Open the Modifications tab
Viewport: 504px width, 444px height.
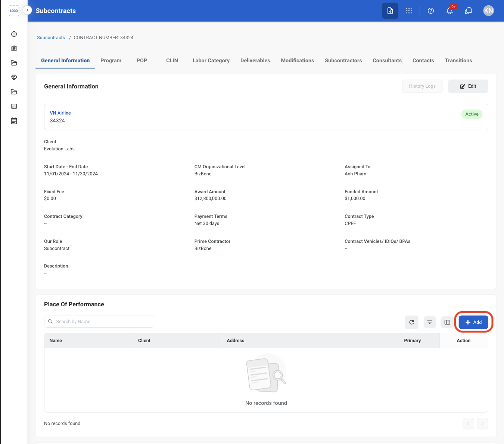[298, 60]
